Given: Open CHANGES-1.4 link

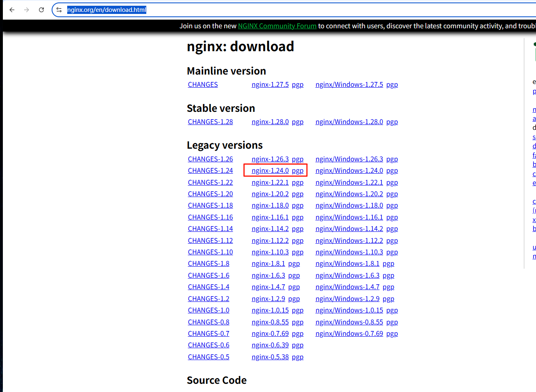Looking at the screenshot, I should pos(209,287).
